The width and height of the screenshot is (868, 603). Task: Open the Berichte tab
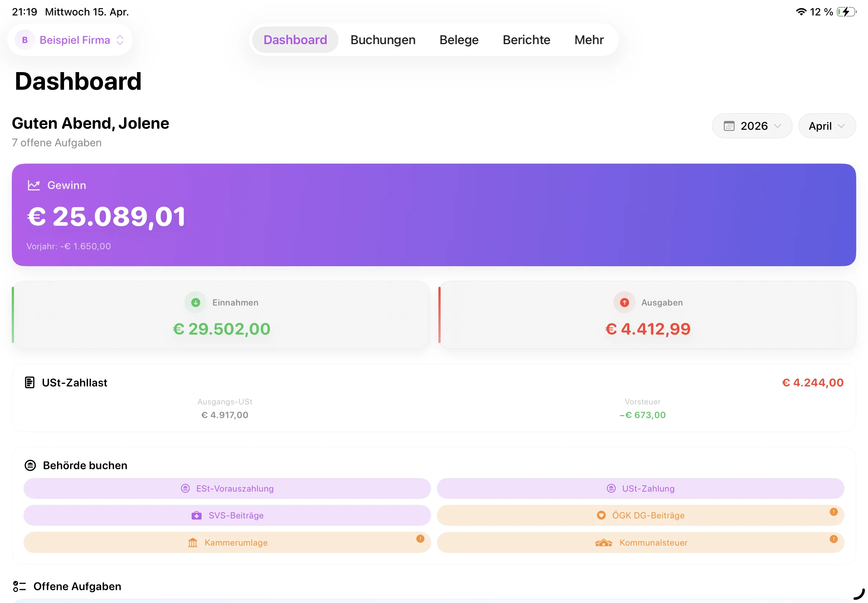click(526, 40)
